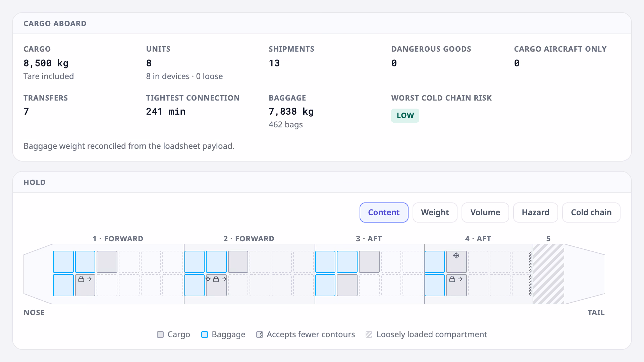Screen dimensions: 644x362
Task: Switch to the Content view tab
Action: [384, 213]
